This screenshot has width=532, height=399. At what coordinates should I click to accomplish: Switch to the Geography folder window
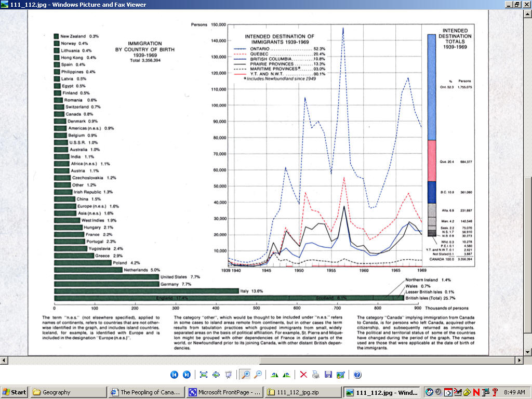(x=68, y=392)
